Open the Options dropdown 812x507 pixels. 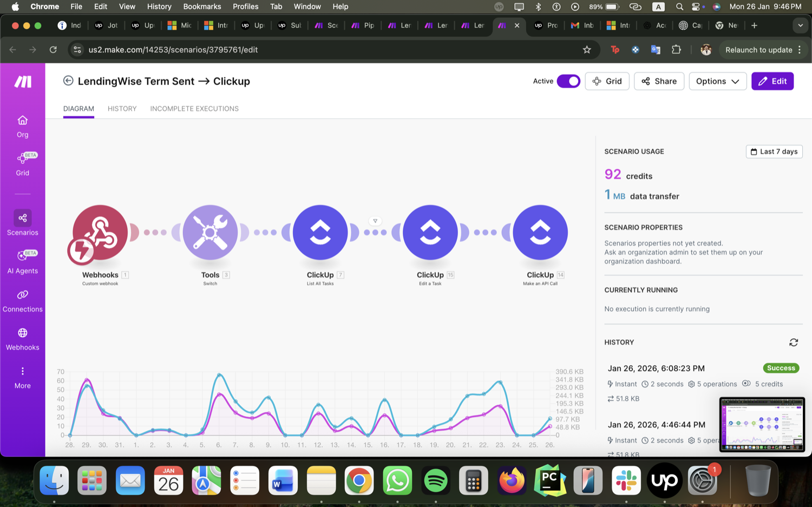click(x=717, y=81)
